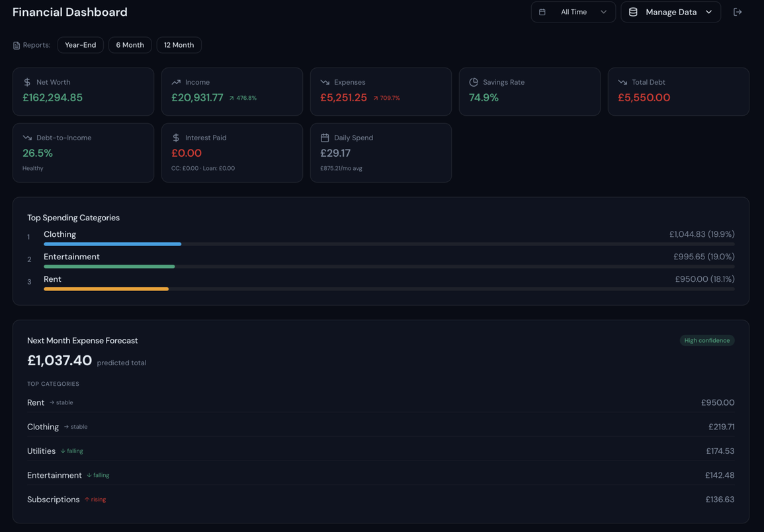Click the £995.65 (19.0%) amount

pyautogui.click(x=704, y=257)
